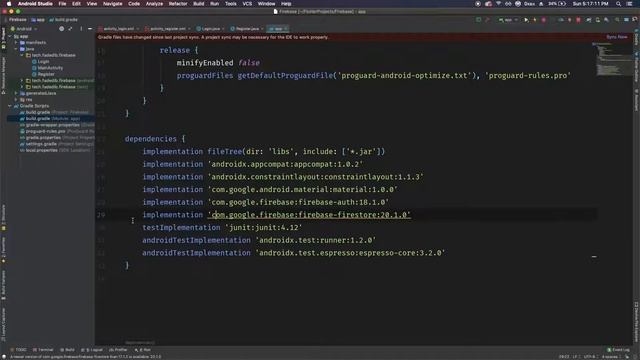Image resolution: width=640 pixels, height=360 pixels.
Task: Expand the res folder
Action: (16, 100)
